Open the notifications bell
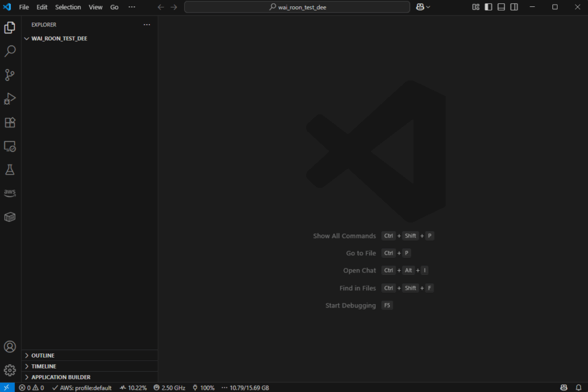 579,388
